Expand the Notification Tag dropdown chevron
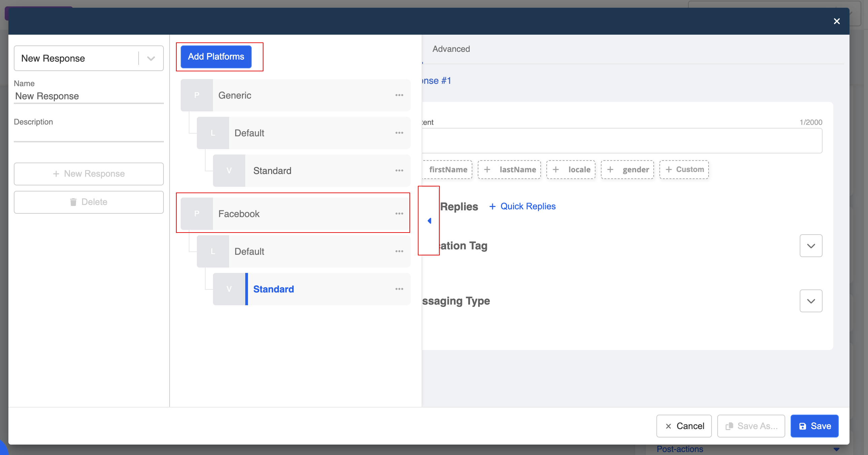Viewport: 868px width, 455px height. click(811, 246)
